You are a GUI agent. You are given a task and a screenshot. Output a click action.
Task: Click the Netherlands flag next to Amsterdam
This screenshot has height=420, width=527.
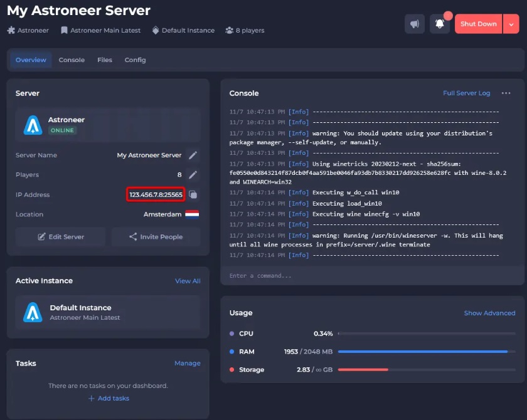pyautogui.click(x=192, y=214)
